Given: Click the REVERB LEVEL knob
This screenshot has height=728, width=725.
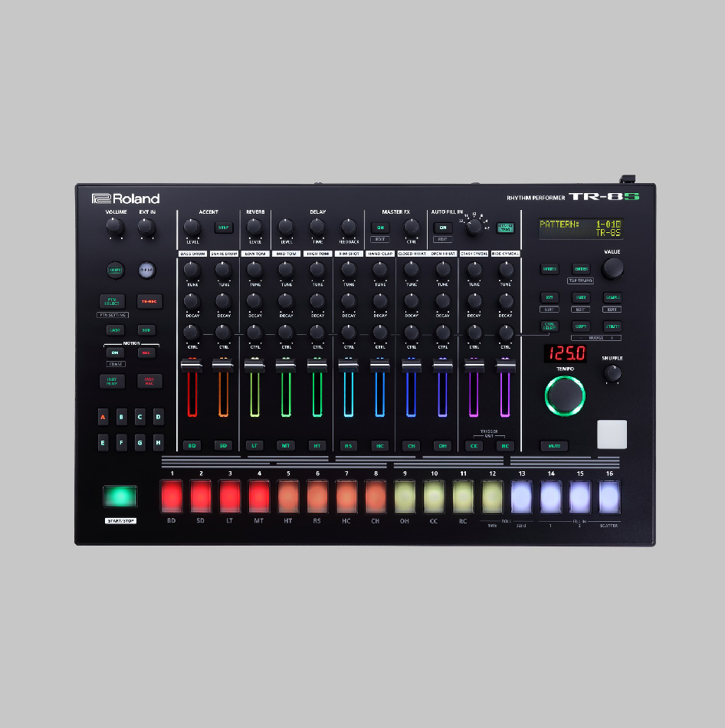Looking at the screenshot, I should click(254, 227).
